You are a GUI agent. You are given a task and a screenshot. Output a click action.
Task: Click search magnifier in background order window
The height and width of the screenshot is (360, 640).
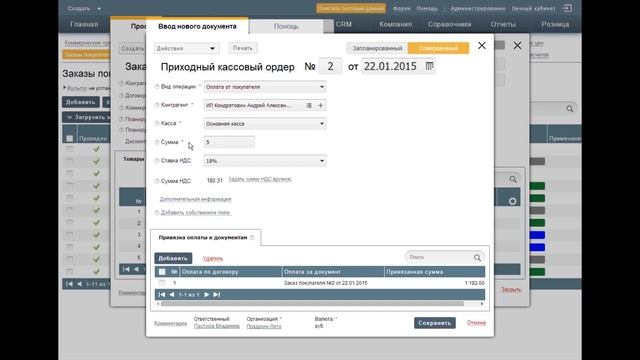513,179
